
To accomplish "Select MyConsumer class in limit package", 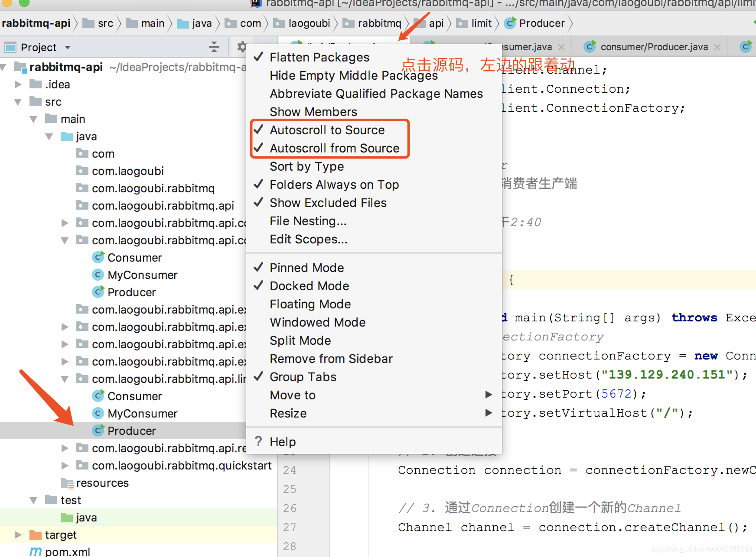I will (x=142, y=413).
